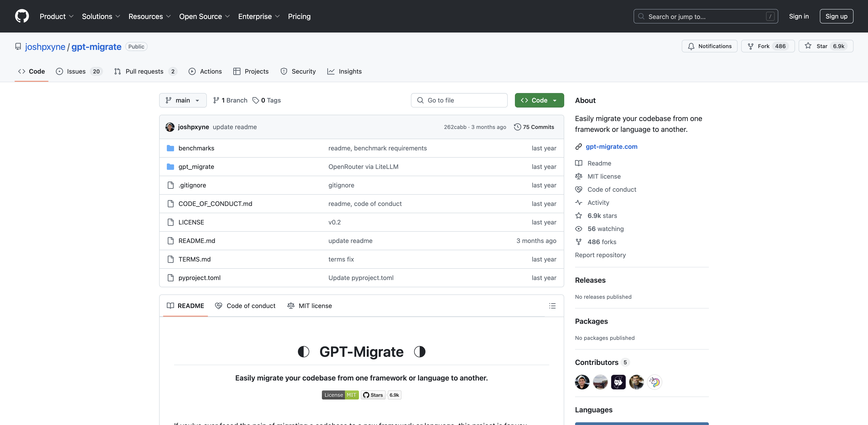Open the .gitignore file
Viewport: 868px width, 425px height.
pos(192,185)
